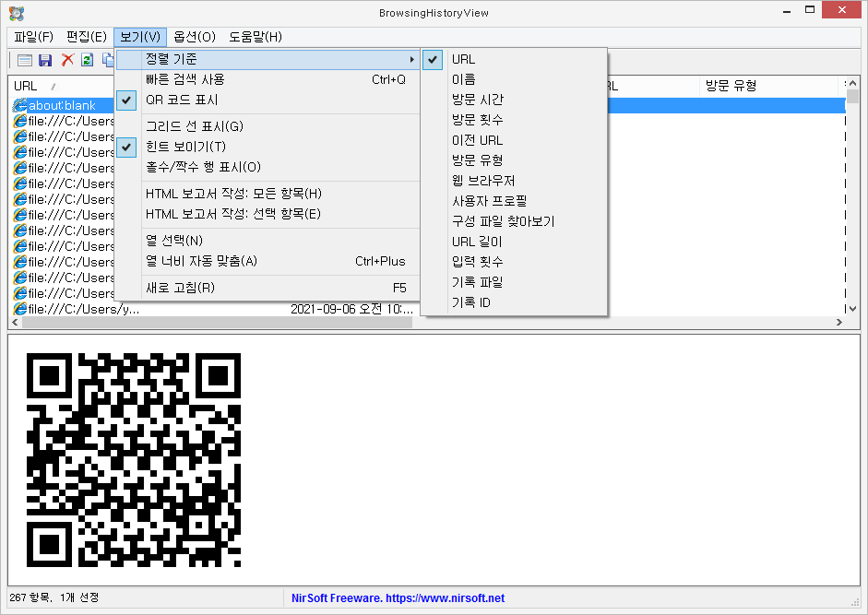This screenshot has width=868, height=615.
Task: Click the Internet Explorer icon beside about:blank
Action: click(x=20, y=105)
